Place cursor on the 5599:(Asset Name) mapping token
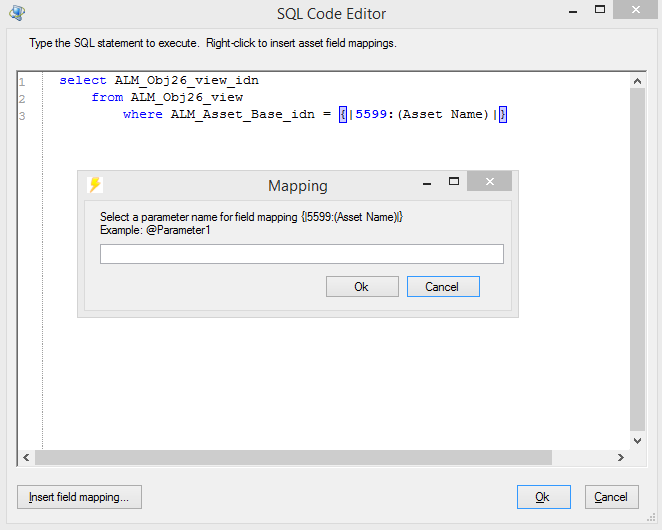The width and height of the screenshot is (662, 530). [420, 115]
